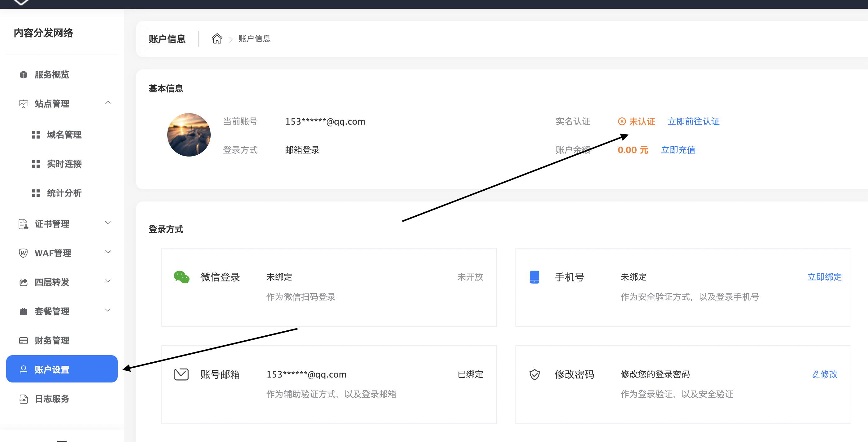
Task: Click the 日志服务 log file icon
Action: 23,399
